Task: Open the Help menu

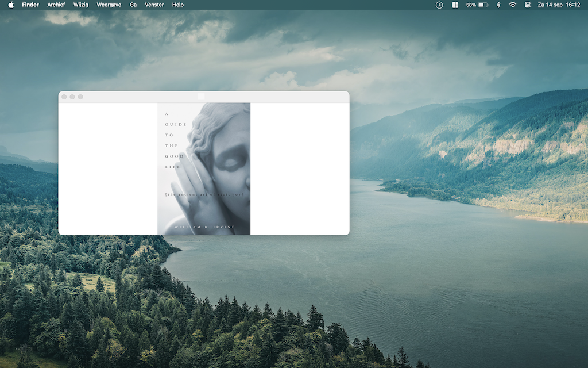Action: click(x=178, y=5)
